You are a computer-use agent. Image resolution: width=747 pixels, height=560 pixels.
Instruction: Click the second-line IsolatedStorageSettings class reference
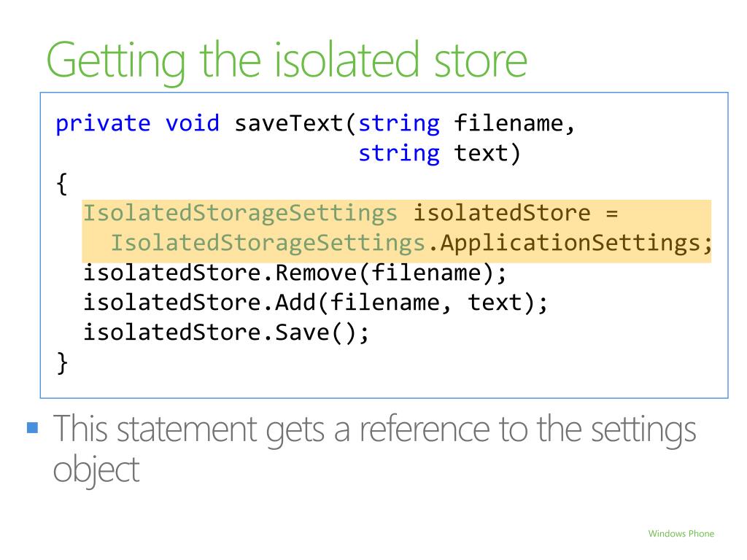click(268, 244)
